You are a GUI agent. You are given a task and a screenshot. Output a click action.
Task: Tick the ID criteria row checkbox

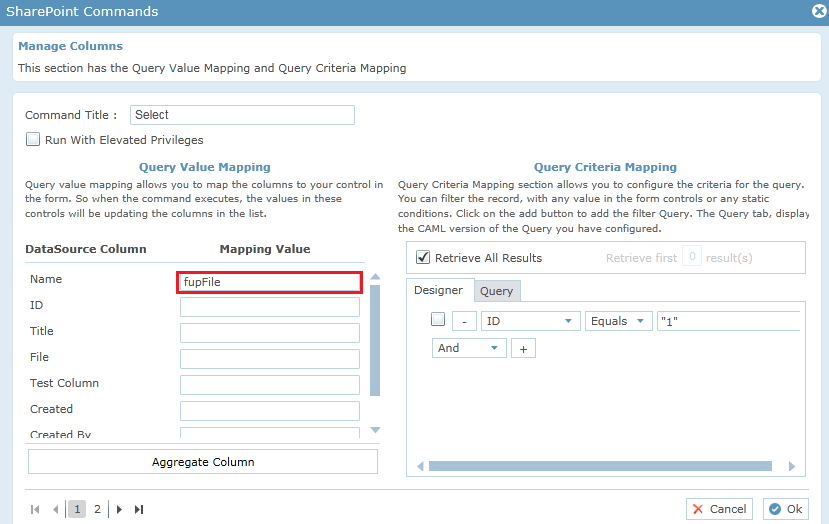pos(438,319)
